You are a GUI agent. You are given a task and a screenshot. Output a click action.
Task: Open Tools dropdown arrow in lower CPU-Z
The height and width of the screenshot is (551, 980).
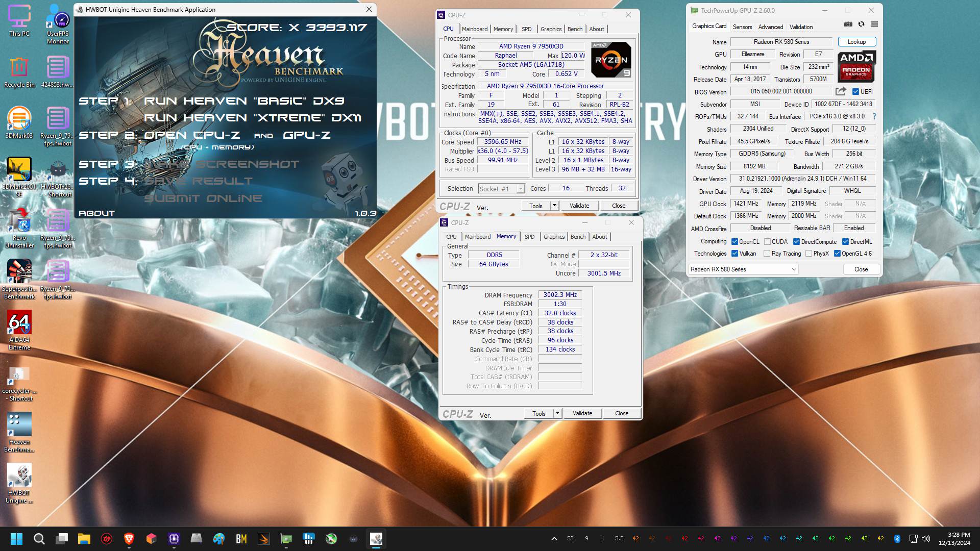pos(557,413)
